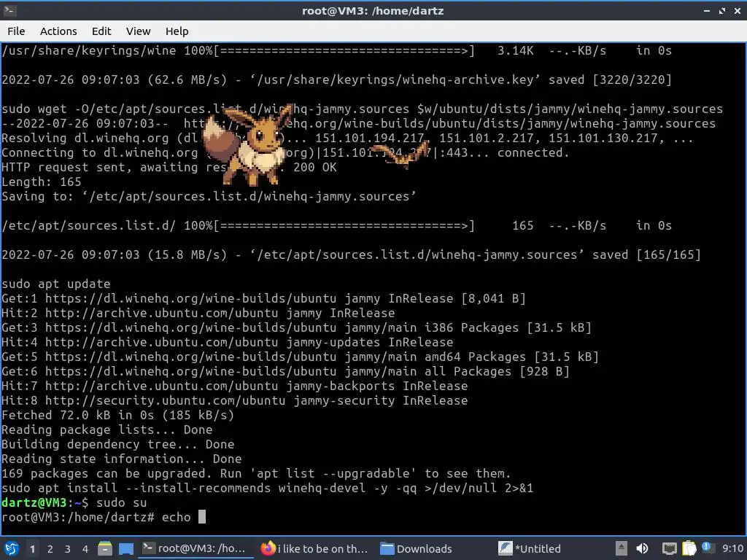Image resolution: width=747 pixels, height=560 pixels.
Task: Open the Lubuntu application menu
Action: point(12,548)
